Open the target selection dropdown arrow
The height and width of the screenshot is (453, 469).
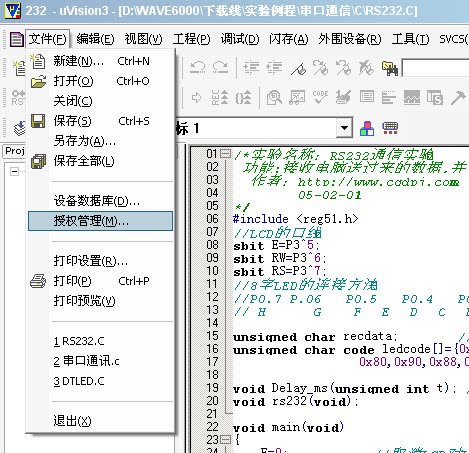point(344,128)
